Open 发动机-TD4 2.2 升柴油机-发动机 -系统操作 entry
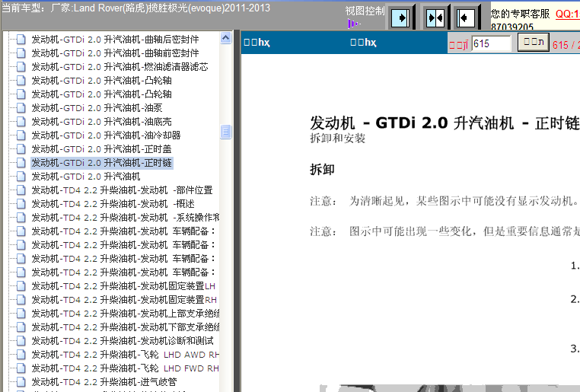 (x=126, y=218)
